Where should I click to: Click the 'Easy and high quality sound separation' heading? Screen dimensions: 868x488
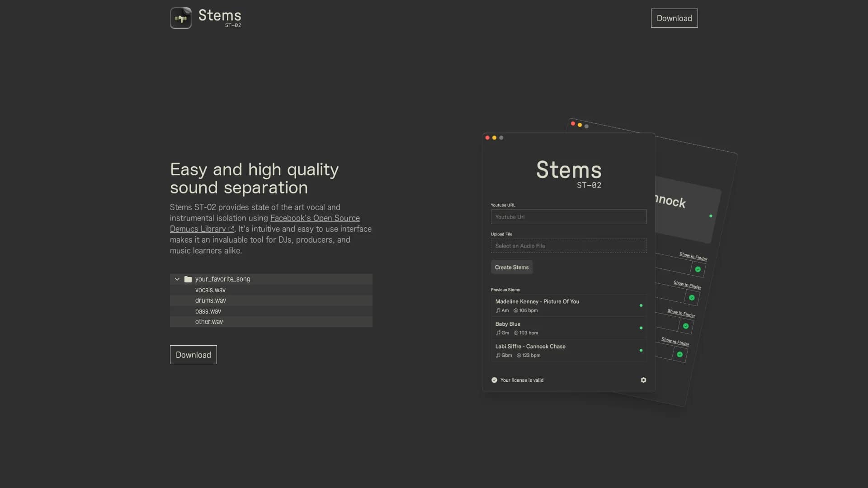(x=254, y=178)
